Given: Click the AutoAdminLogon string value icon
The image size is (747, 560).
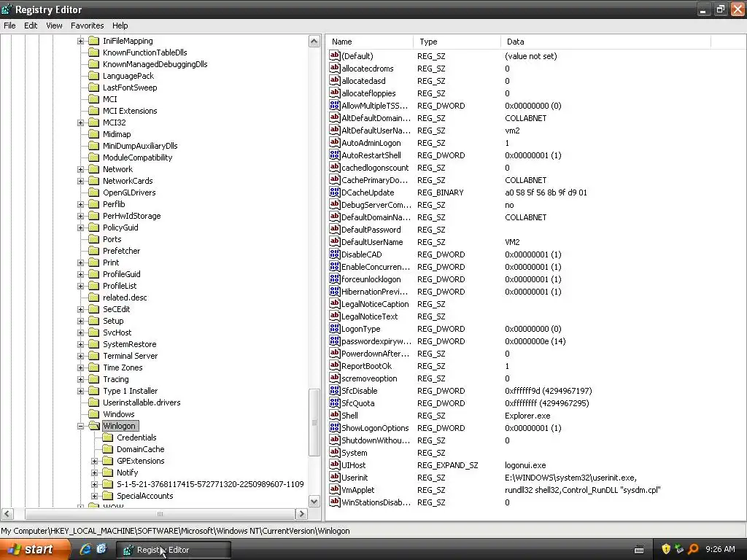Looking at the screenshot, I should pyautogui.click(x=334, y=142).
